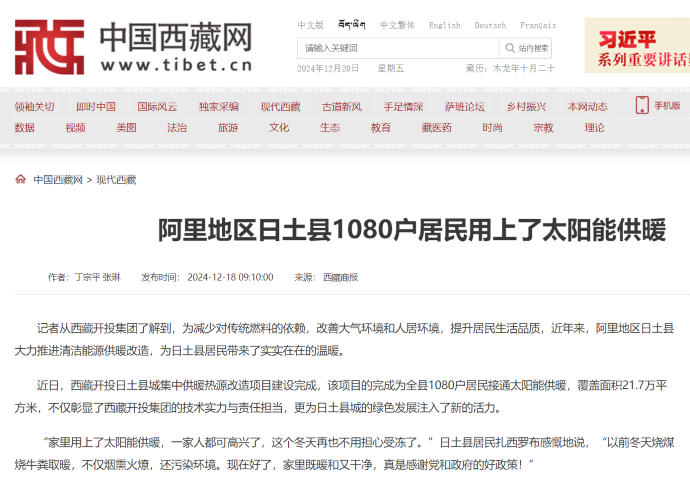690x486 pixels.
Task: Navigate to the 旅游 travel section
Action: coord(228,128)
